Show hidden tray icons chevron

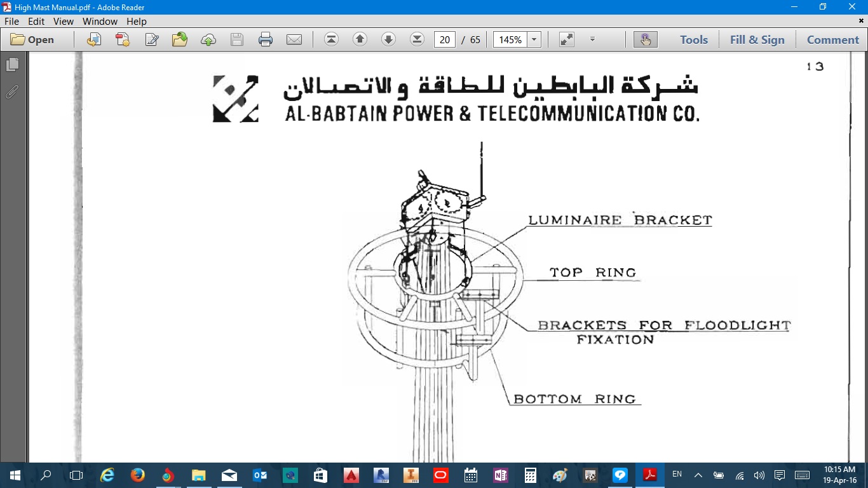(698, 475)
